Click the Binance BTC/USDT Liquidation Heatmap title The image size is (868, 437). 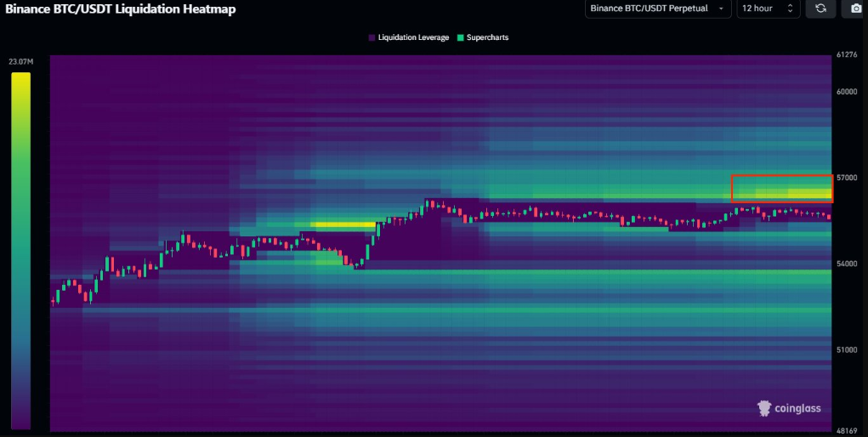tap(120, 9)
